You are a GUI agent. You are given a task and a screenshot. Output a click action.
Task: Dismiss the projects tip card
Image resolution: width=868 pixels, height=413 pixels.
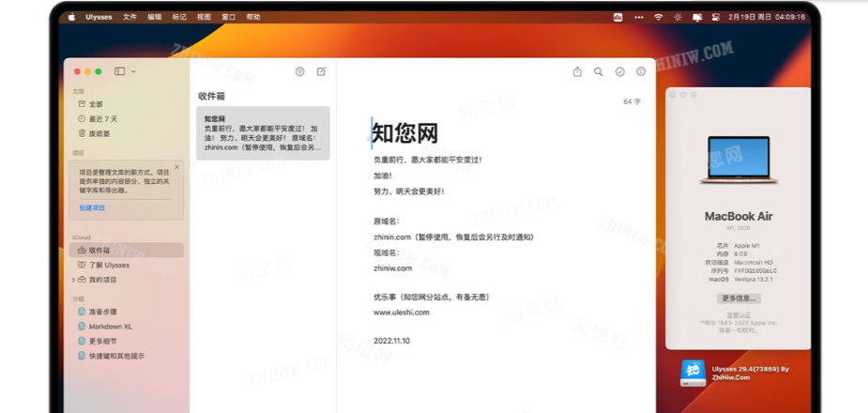(x=176, y=167)
